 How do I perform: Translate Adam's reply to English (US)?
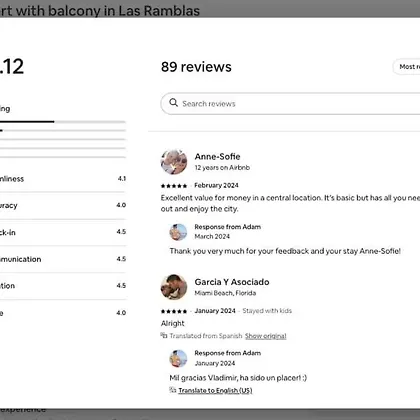(215, 390)
